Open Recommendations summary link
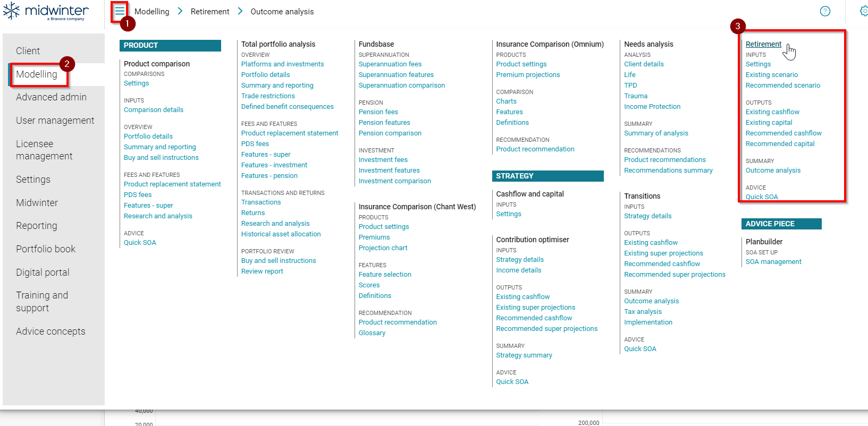This screenshot has height=426, width=868. 668,171
